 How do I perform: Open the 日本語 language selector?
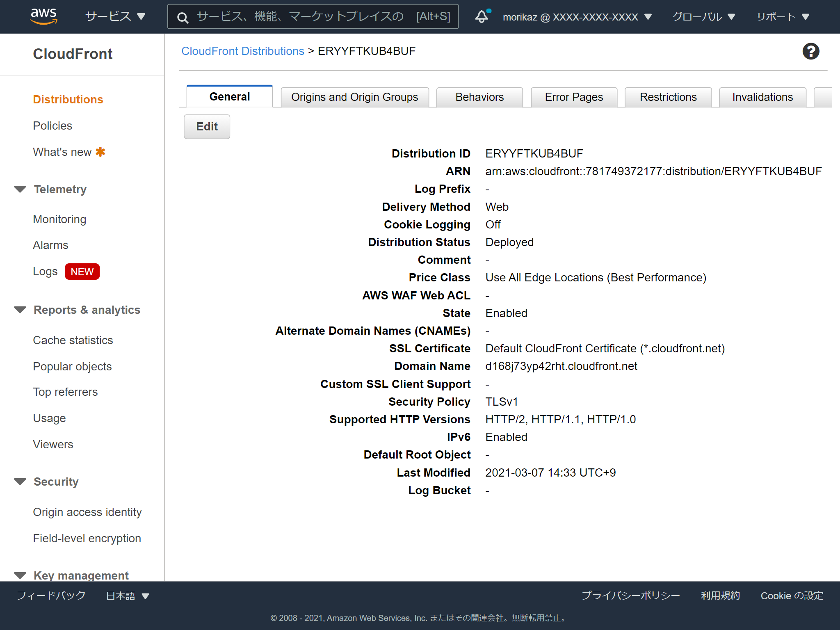click(x=126, y=596)
